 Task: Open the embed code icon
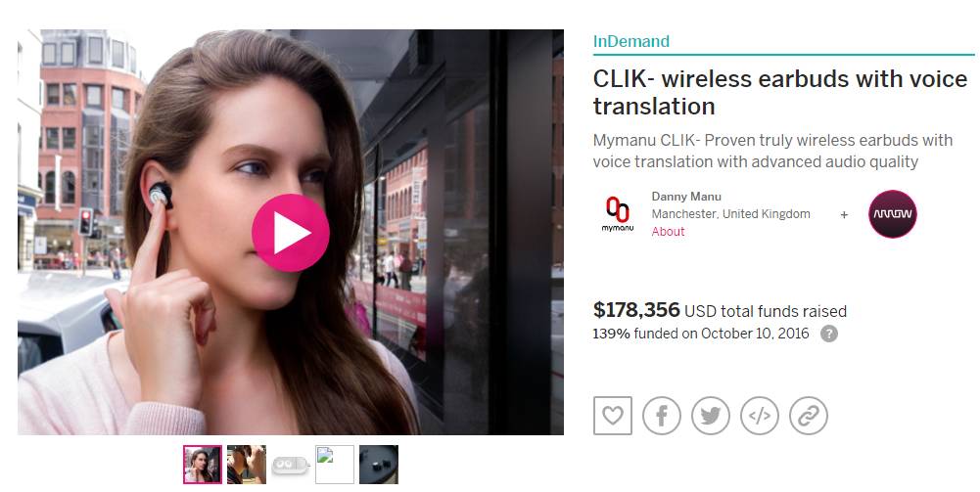[x=760, y=415]
